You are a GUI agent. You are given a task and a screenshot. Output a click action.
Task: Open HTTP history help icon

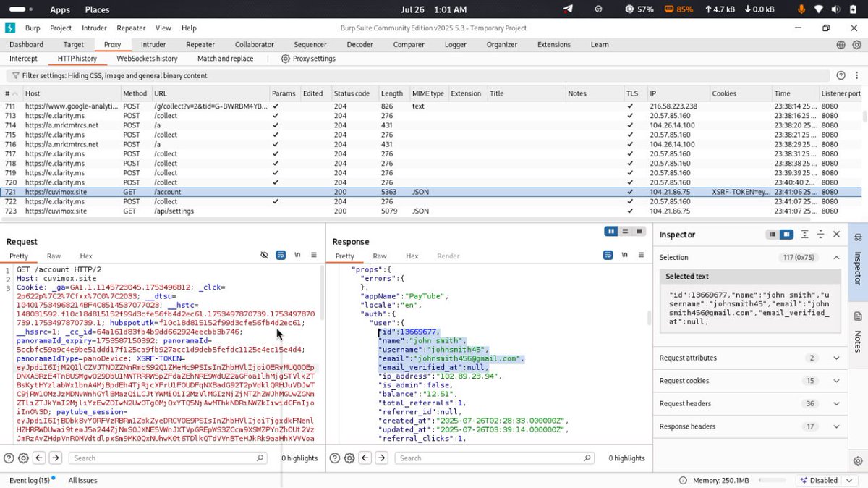841,75
